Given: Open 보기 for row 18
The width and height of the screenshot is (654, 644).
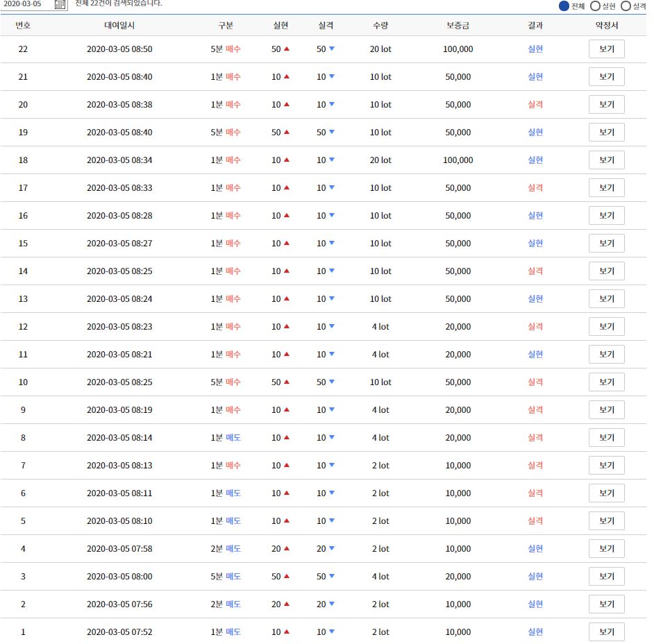Looking at the screenshot, I should [x=607, y=160].
